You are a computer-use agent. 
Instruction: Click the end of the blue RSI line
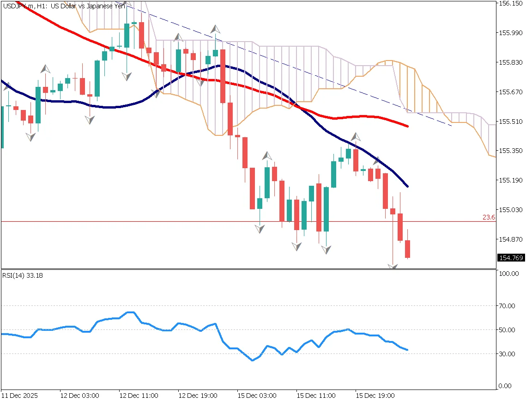[407, 350]
